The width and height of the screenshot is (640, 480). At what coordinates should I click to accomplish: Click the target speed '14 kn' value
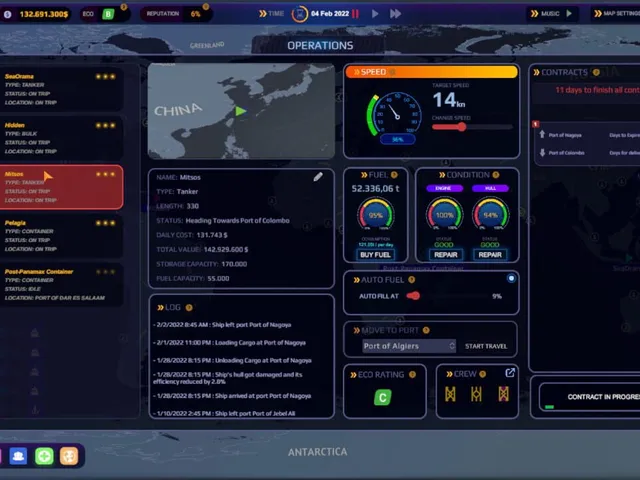(449, 100)
